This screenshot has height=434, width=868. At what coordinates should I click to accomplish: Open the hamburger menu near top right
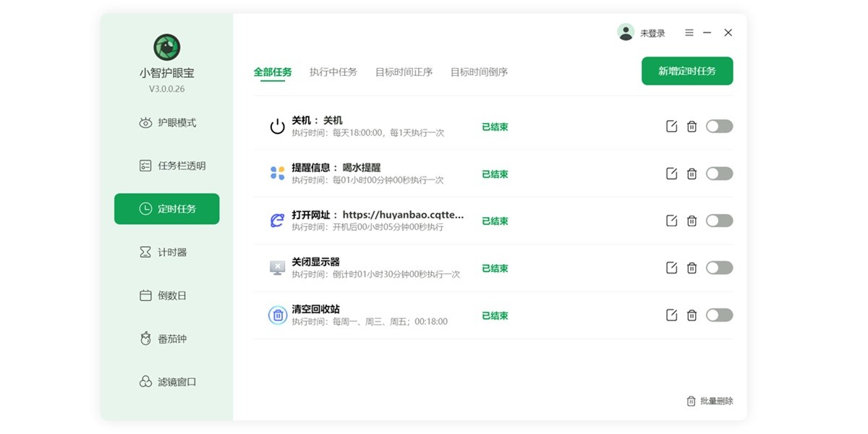689,32
